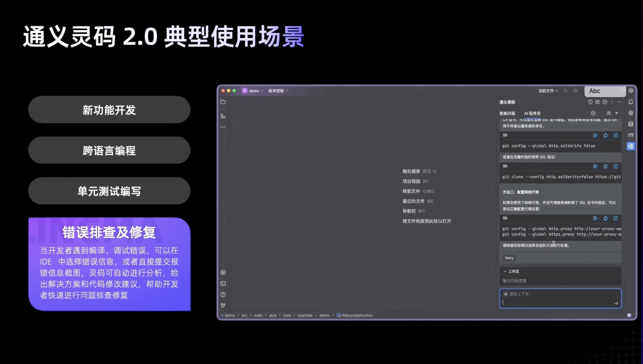
Task: Open the Database tool window icon
Action: point(631,124)
